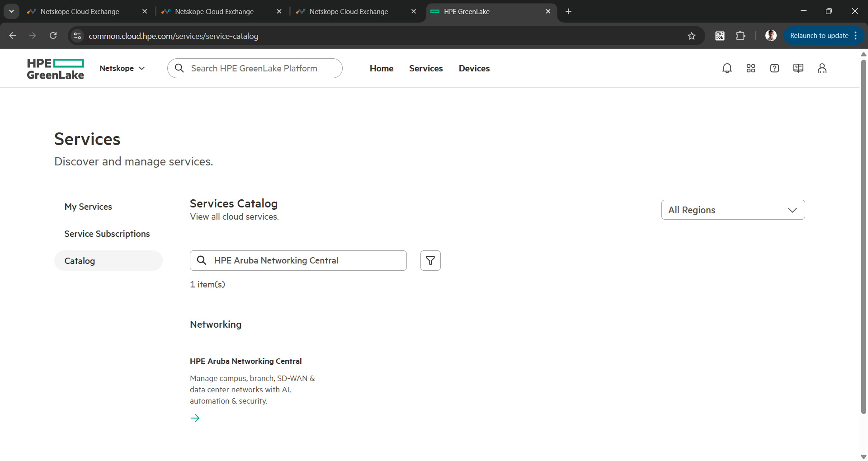Image resolution: width=868 pixels, height=461 pixels.
Task: Click the HPE GreenLake logo
Action: pyautogui.click(x=55, y=69)
